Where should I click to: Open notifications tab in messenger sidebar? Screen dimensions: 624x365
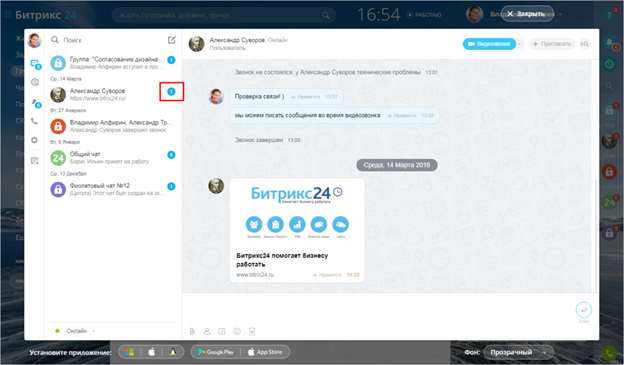[35, 82]
